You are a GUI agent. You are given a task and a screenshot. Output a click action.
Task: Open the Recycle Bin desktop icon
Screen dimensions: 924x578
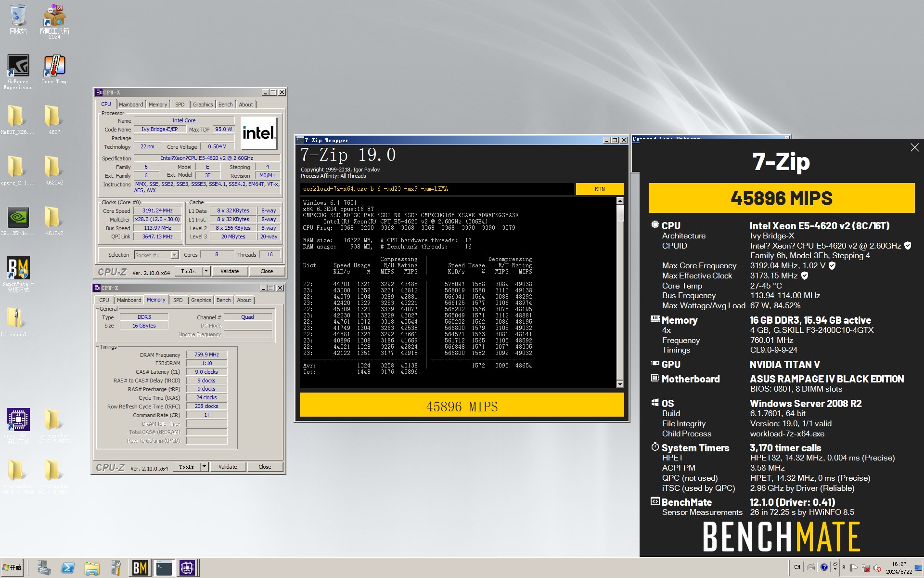[x=18, y=19]
